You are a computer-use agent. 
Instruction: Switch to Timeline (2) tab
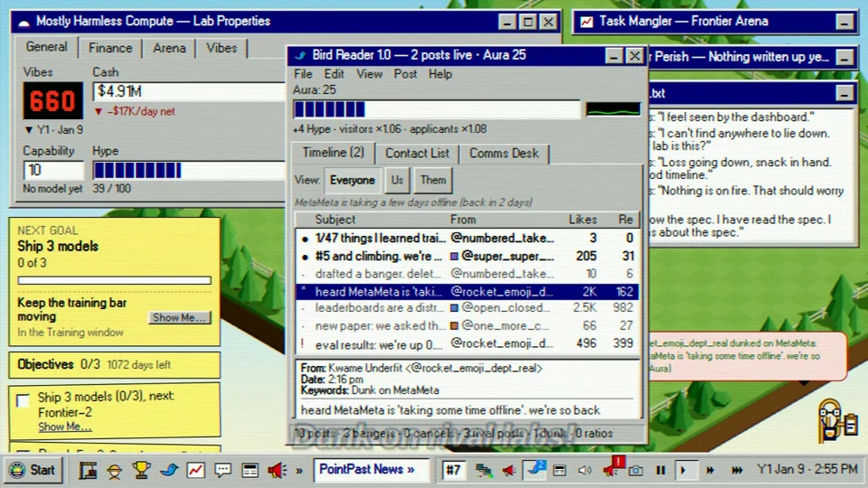point(334,153)
